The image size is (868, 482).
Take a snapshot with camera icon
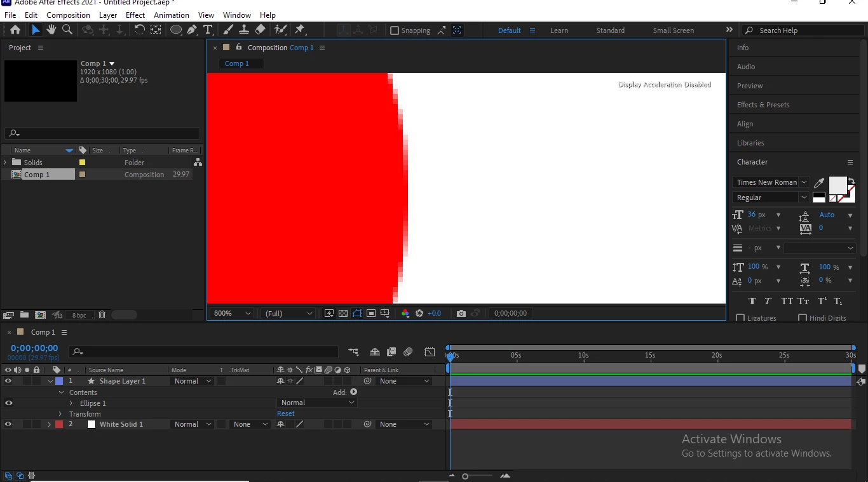461,313
